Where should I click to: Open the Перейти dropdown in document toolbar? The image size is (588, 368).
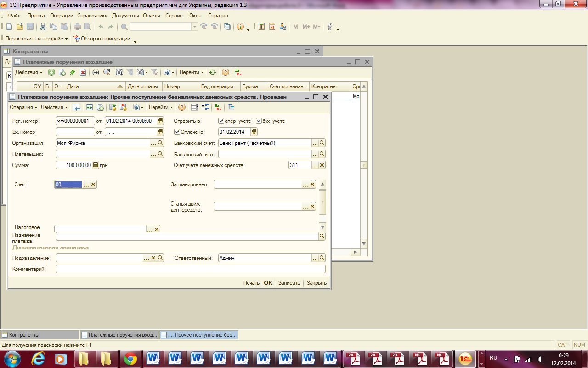point(161,107)
